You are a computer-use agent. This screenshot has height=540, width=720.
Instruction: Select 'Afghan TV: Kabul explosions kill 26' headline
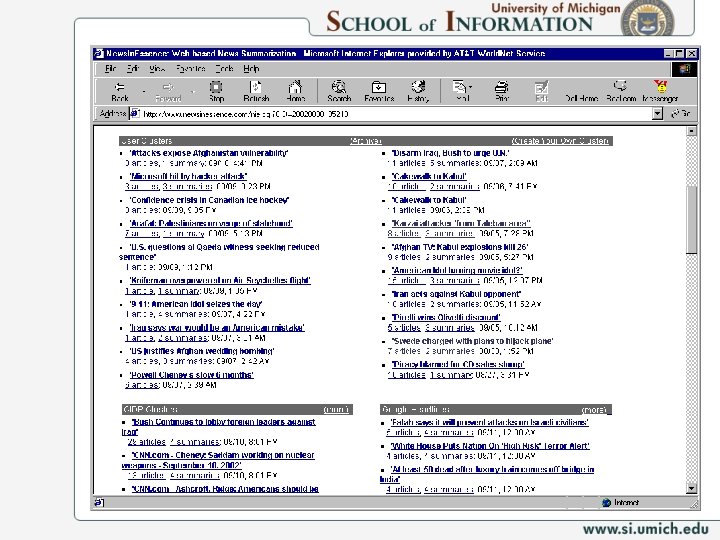click(460, 247)
